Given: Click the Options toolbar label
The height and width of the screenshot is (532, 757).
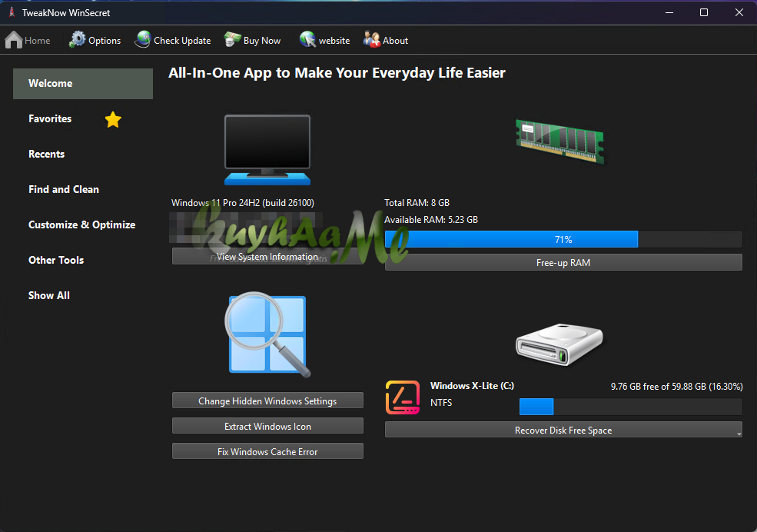Looking at the screenshot, I should click(105, 41).
